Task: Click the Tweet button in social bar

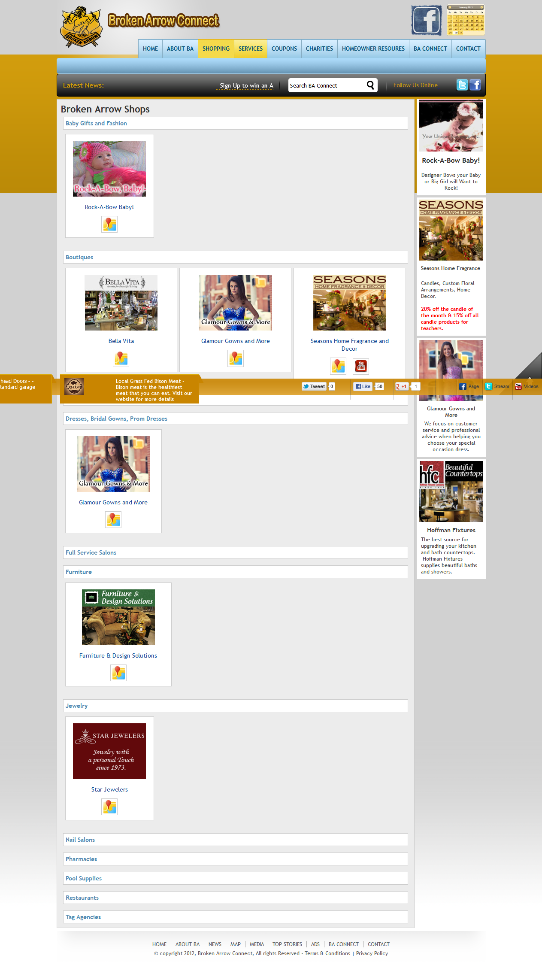Action: 314,386
